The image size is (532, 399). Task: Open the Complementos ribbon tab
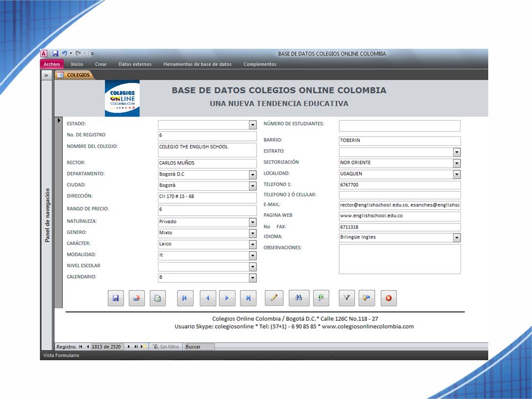pos(260,64)
